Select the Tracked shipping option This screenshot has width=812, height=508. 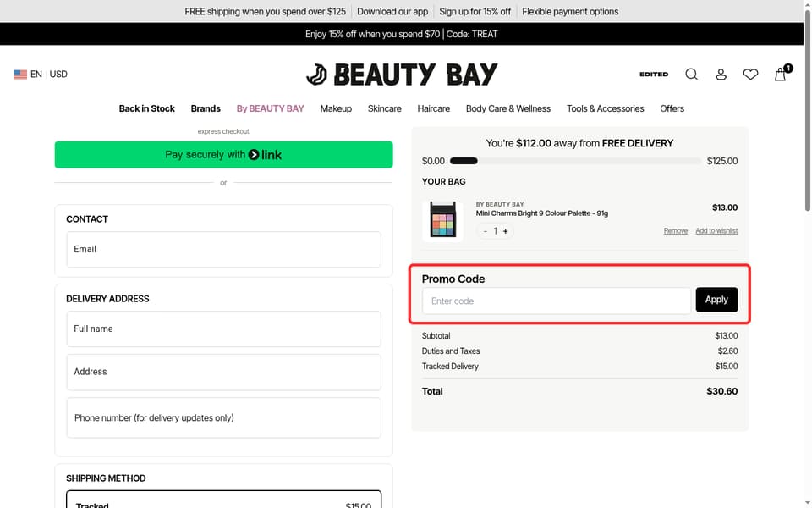[x=223, y=500]
